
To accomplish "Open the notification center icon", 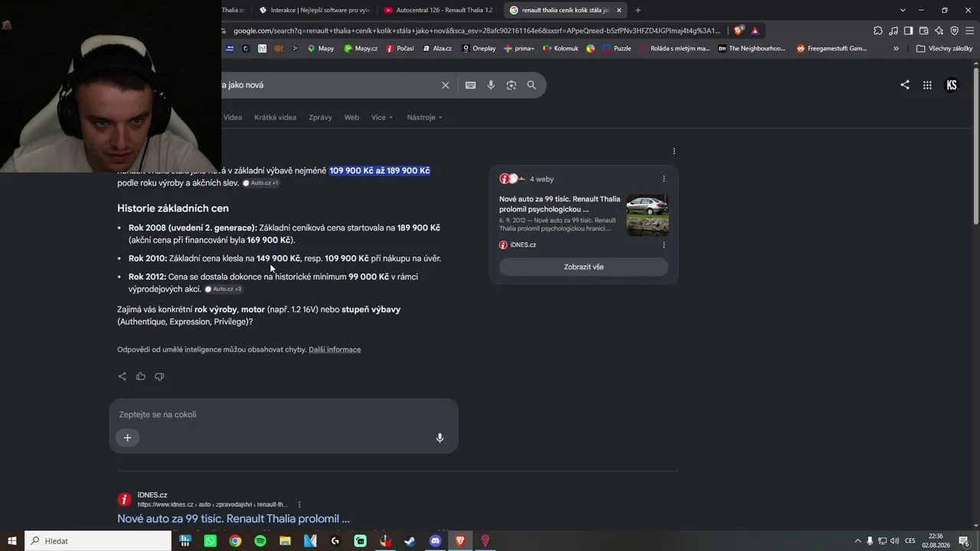I will [x=964, y=541].
